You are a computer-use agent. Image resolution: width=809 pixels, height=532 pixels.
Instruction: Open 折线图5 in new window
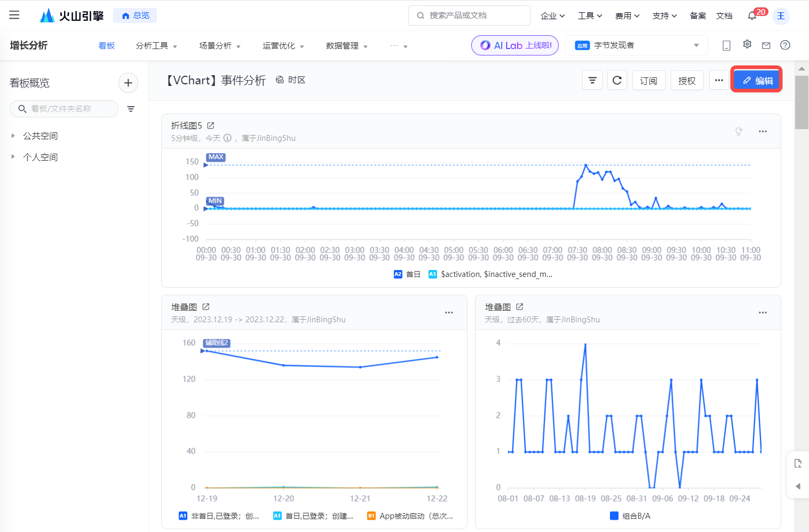pyautogui.click(x=211, y=126)
